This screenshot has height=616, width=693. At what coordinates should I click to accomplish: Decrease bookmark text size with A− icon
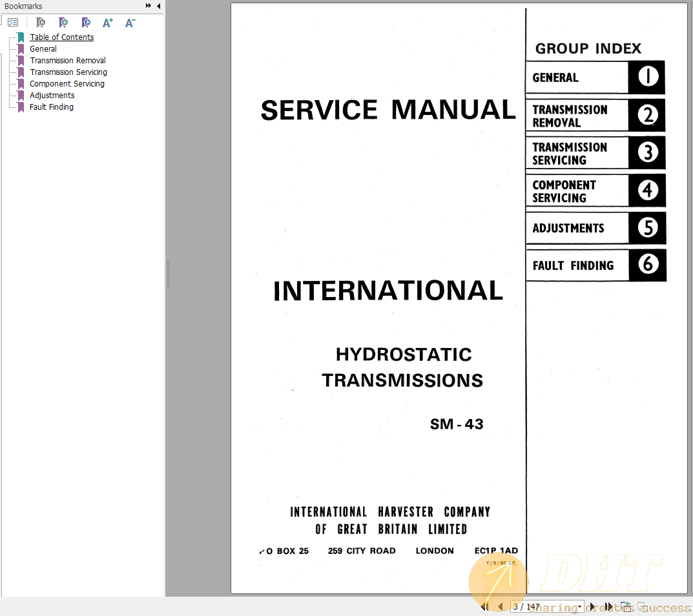click(x=130, y=22)
